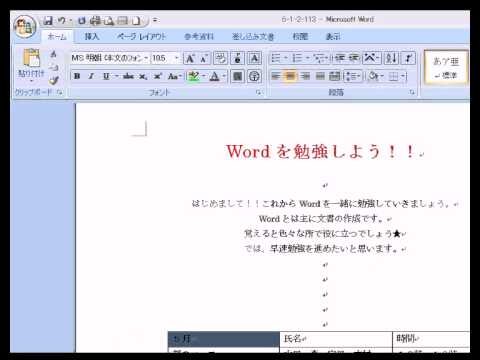This screenshot has height=360, width=480.
Task: Apply the text highlight color
Action: click(194, 76)
